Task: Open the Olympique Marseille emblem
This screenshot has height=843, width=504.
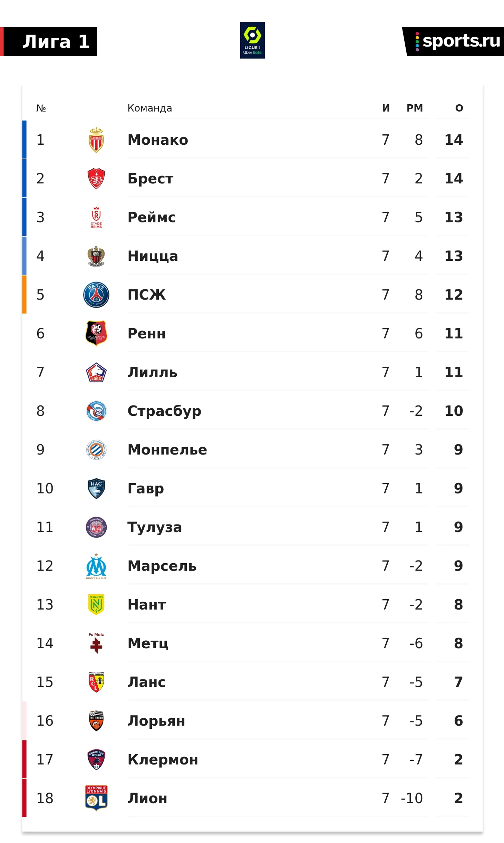Action: click(96, 566)
